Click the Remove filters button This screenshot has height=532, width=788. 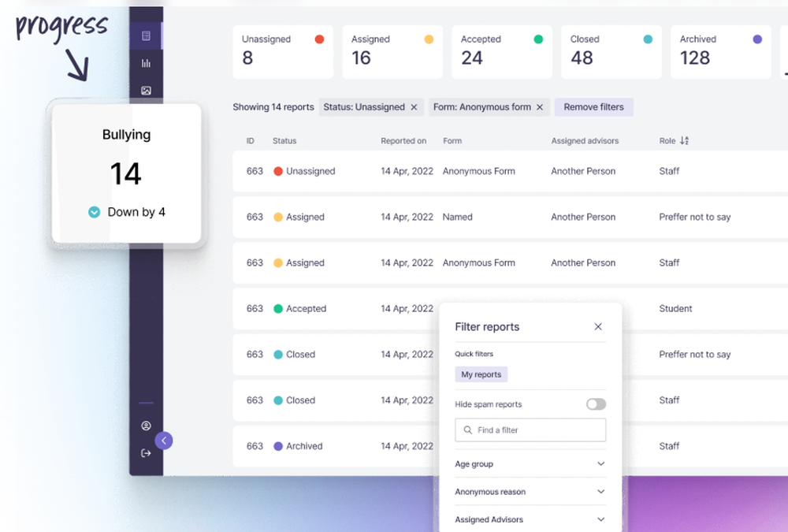click(593, 106)
